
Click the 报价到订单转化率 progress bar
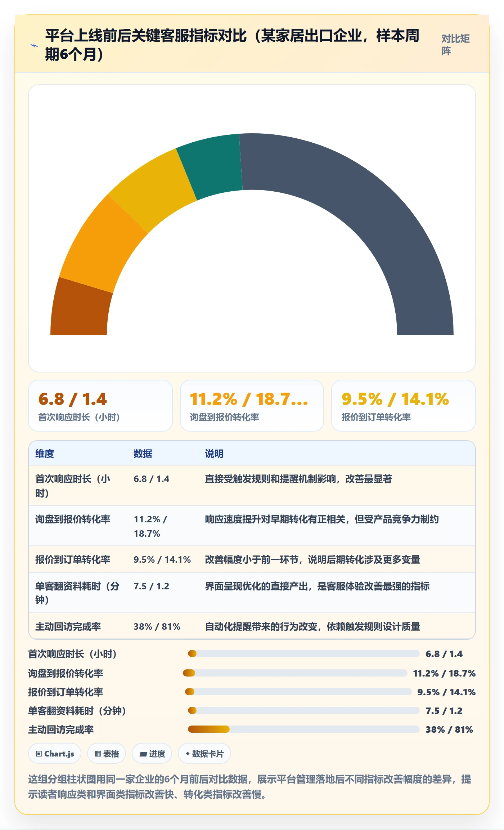(298, 692)
